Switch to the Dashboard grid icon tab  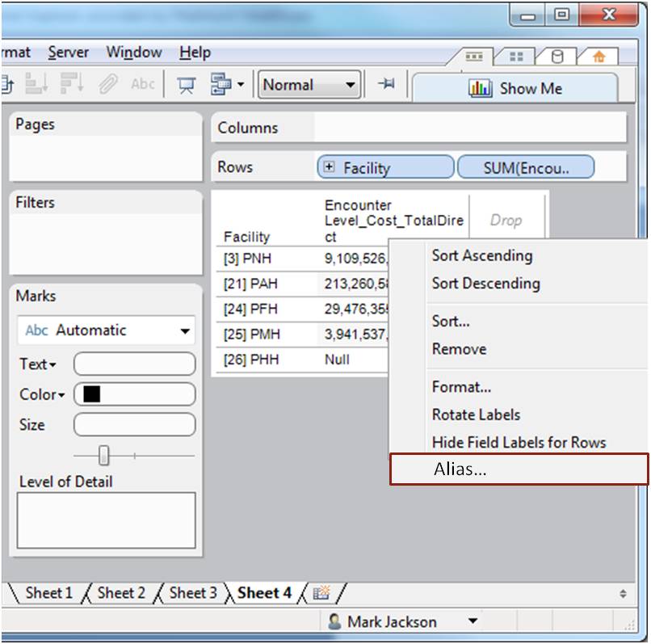516,57
